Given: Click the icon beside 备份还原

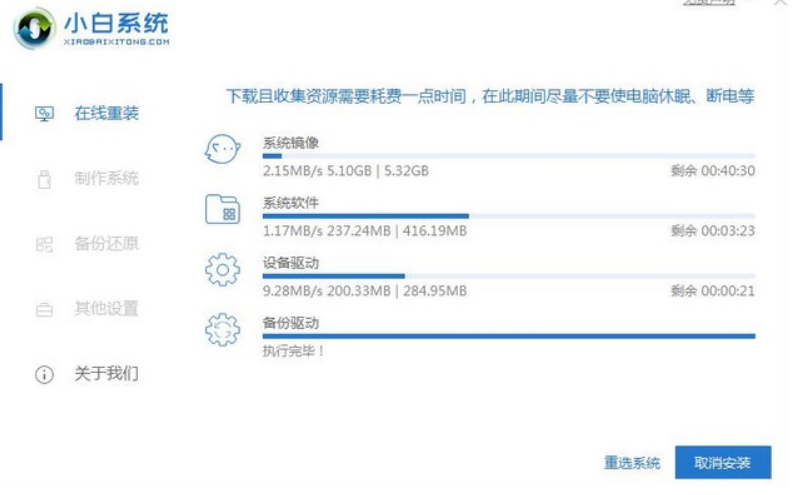Looking at the screenshot, I should coord(44,244).
